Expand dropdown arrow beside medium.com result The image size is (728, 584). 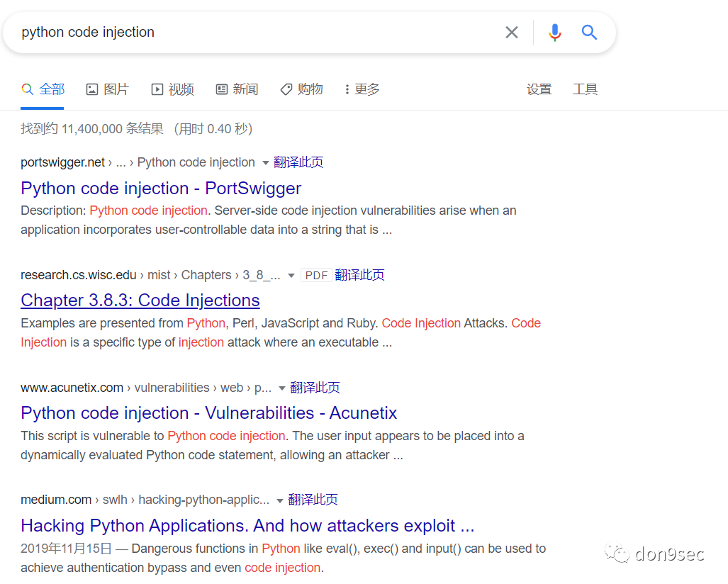(x=280, y=501)
